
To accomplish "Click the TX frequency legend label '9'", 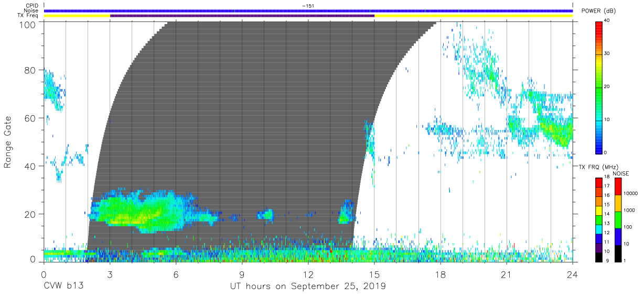I will point(607,260).
